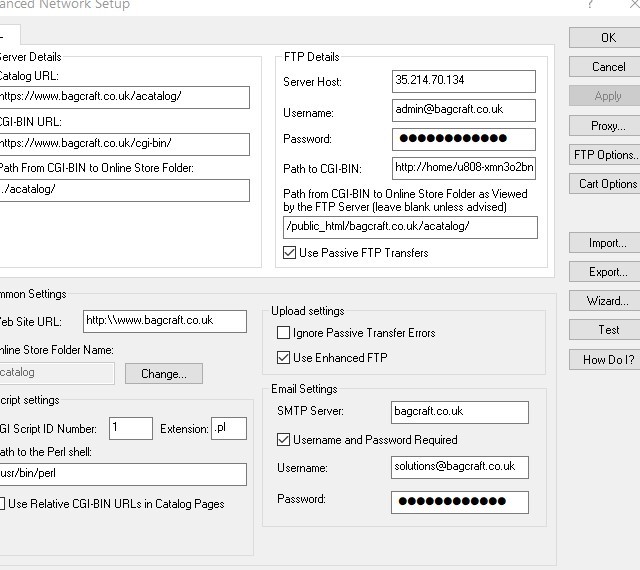Click the OK button

coord(607,38)
